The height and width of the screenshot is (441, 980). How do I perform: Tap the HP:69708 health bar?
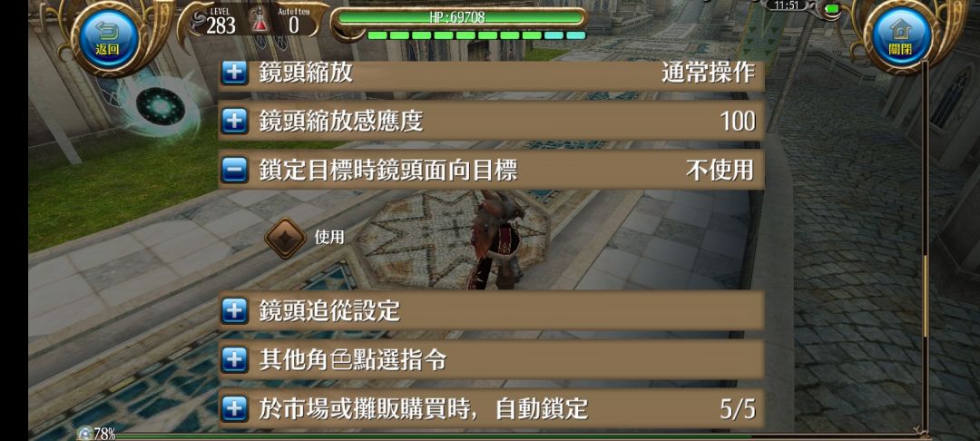458,17
